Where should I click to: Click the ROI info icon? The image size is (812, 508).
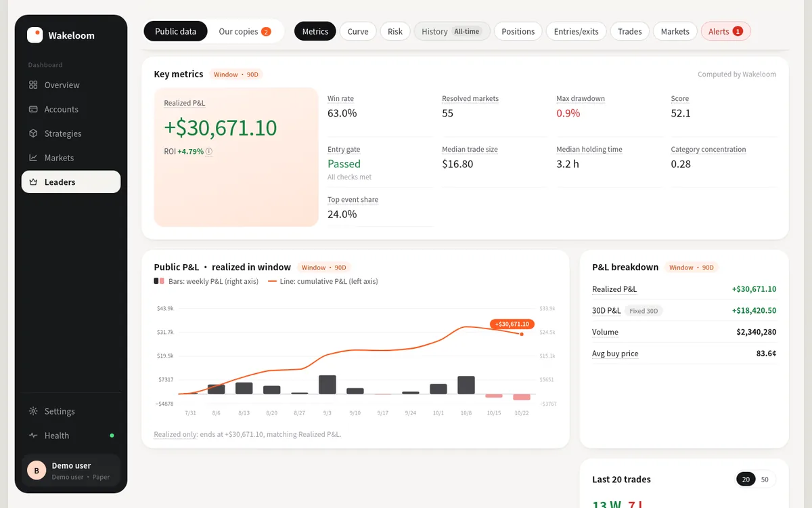209,152
